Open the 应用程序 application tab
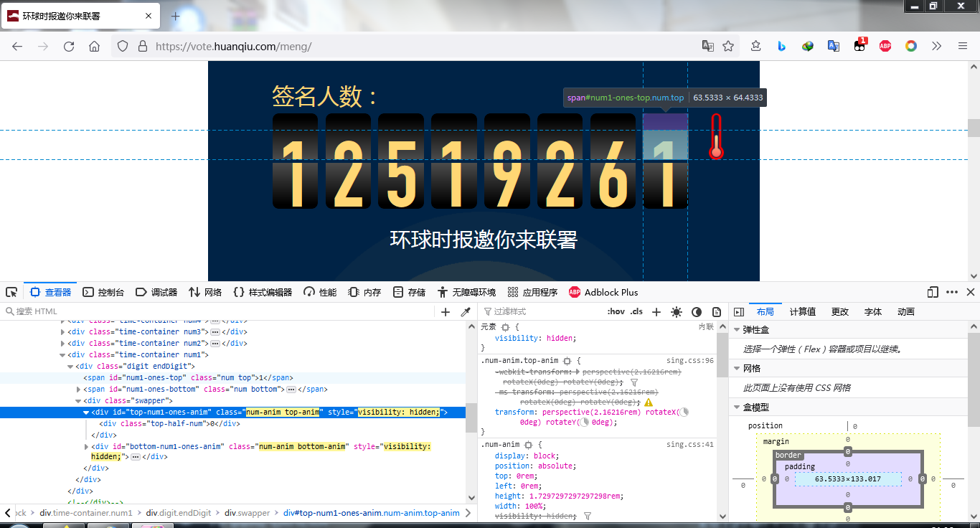The width and height of the screenshot is (980, 528). [532, 292]
